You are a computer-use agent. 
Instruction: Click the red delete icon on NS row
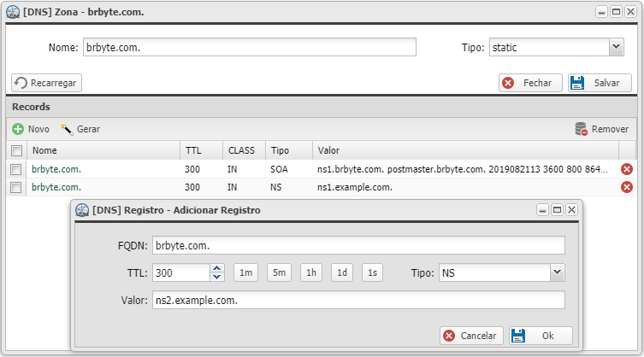[x=626, y=187]
